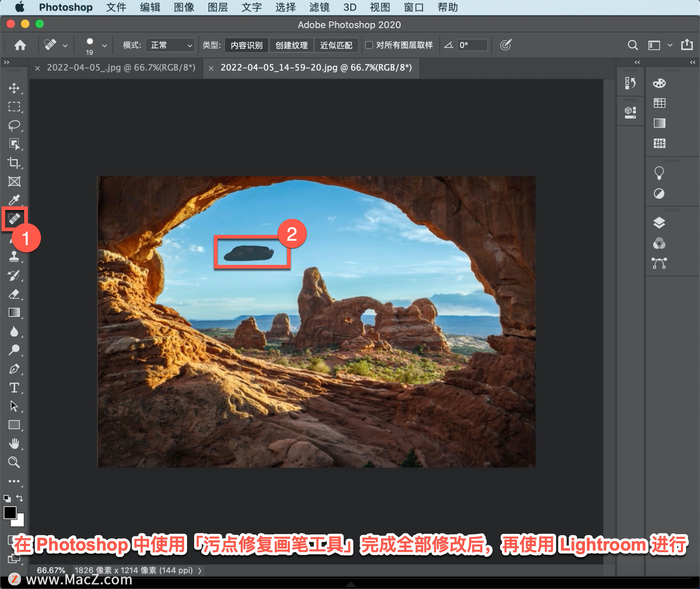Open the 模式 正常 dropdown

170,45
